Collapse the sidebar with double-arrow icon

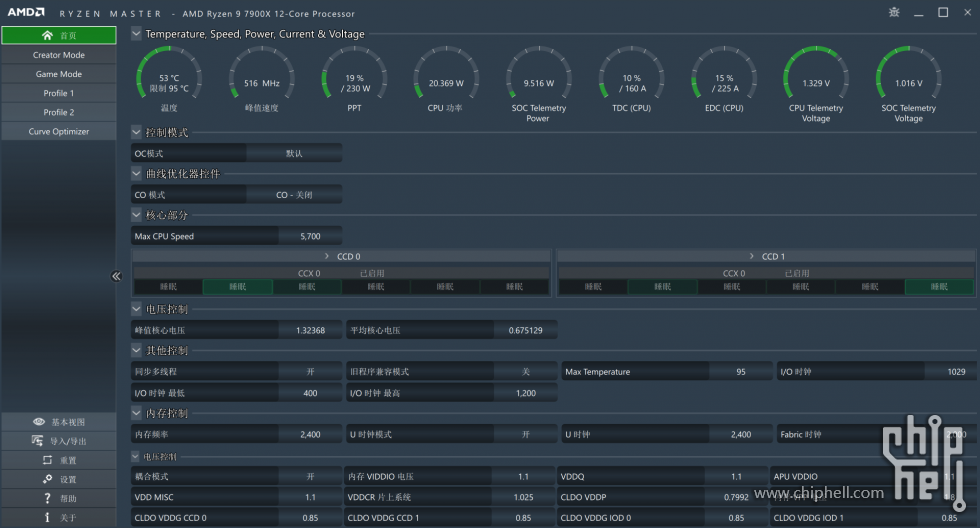click(x=116, y=276)
